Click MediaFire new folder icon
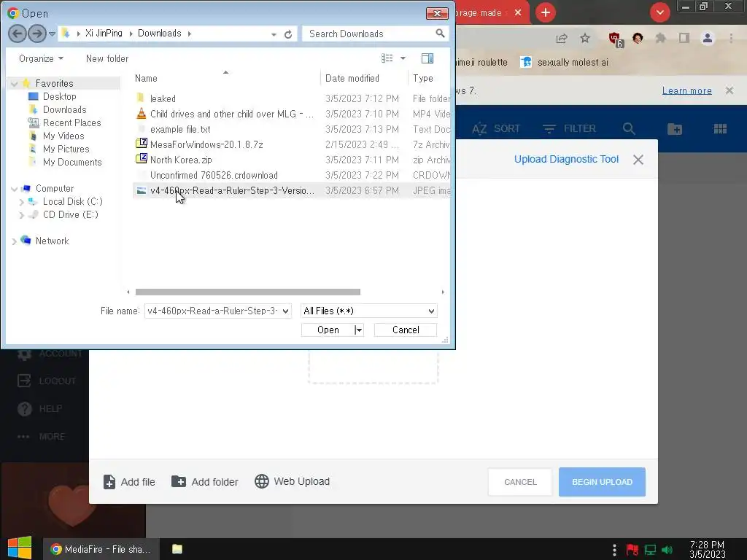The height and width of the screenshot is (560, 747). 675,128
